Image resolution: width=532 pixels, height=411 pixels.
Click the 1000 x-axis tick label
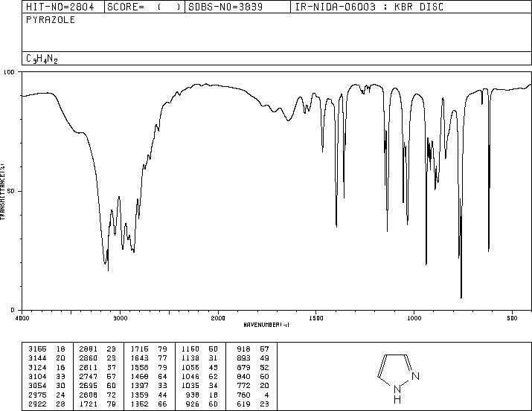[414, 318]
